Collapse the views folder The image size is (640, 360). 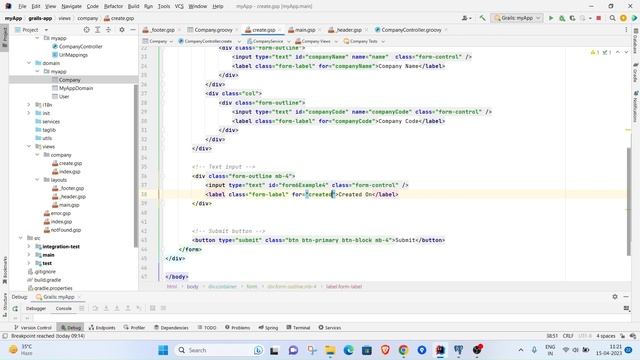[29, 146]
